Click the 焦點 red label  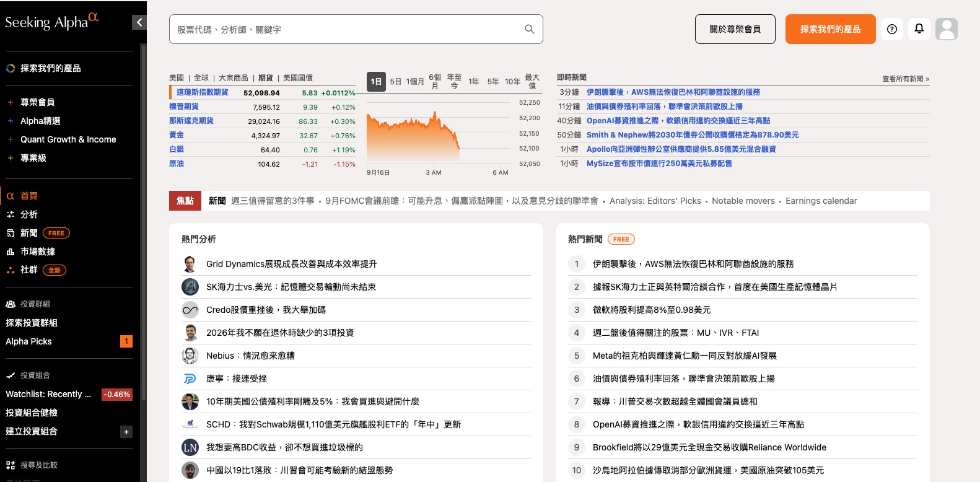click(x=185, y=201)
